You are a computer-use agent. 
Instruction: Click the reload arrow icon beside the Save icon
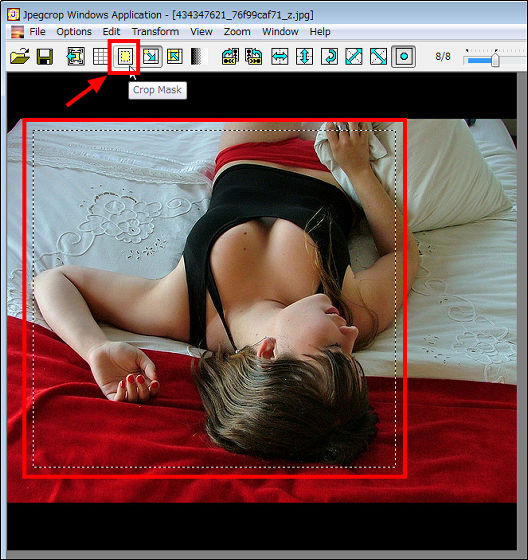coord(76,56)
